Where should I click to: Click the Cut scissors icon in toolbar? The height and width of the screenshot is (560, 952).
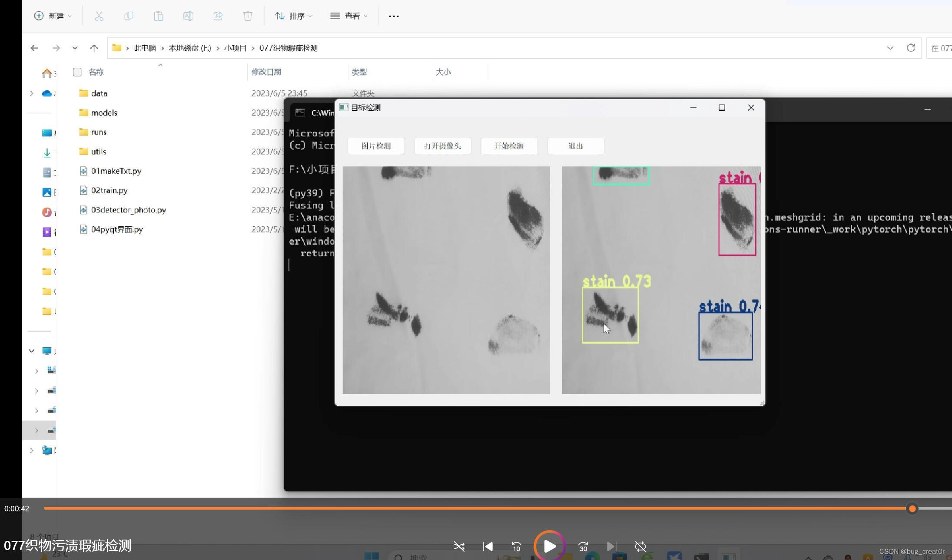(x=99, y=16)
